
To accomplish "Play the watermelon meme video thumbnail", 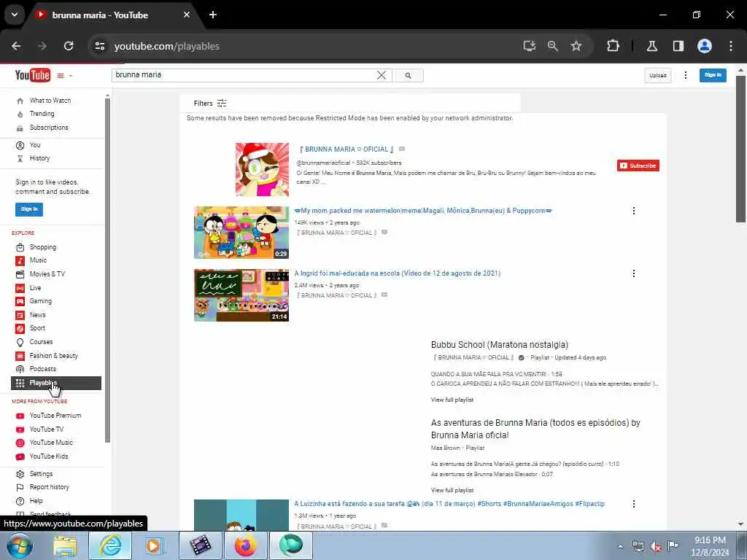I will pos(241,233).
